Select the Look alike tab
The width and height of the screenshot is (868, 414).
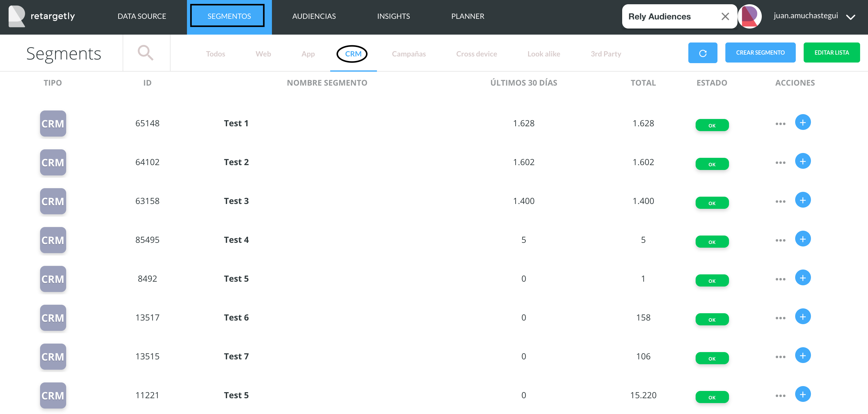click(x=544, y=54)
